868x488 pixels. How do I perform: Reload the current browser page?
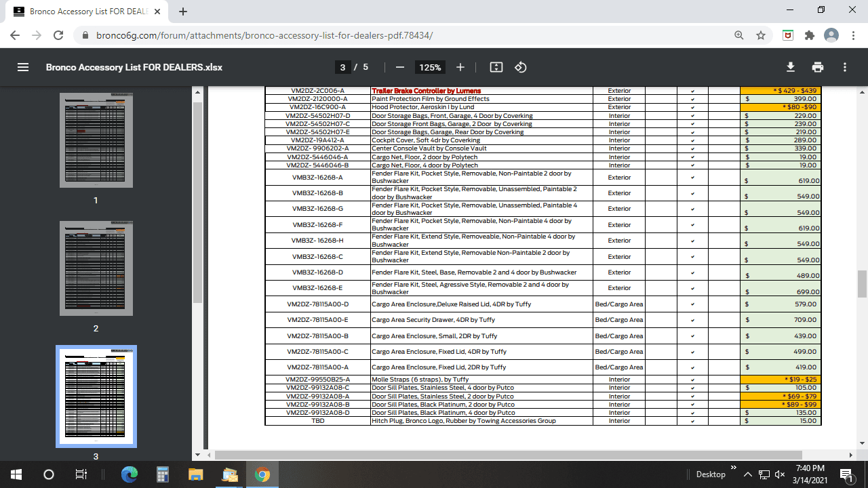58,35
